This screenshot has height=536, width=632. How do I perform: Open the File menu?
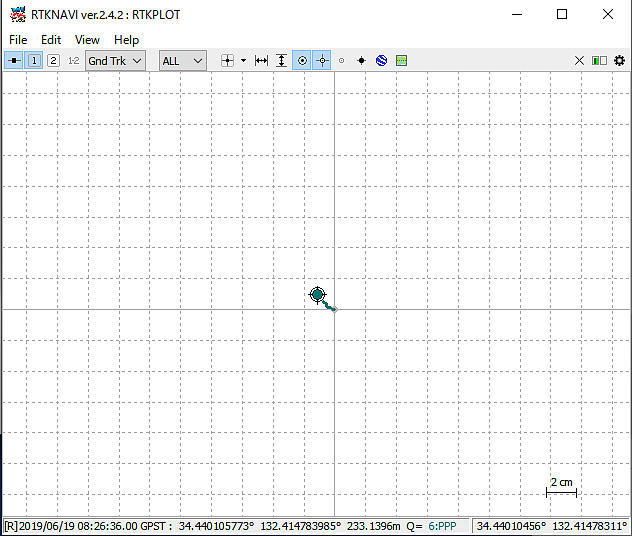point(18,40)
